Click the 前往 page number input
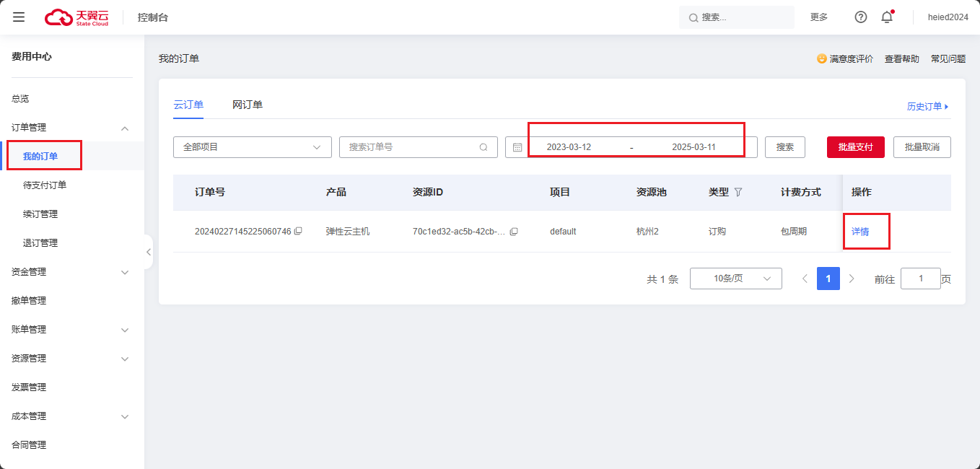Viewport: 980px width, 469px height. (921, 279)
